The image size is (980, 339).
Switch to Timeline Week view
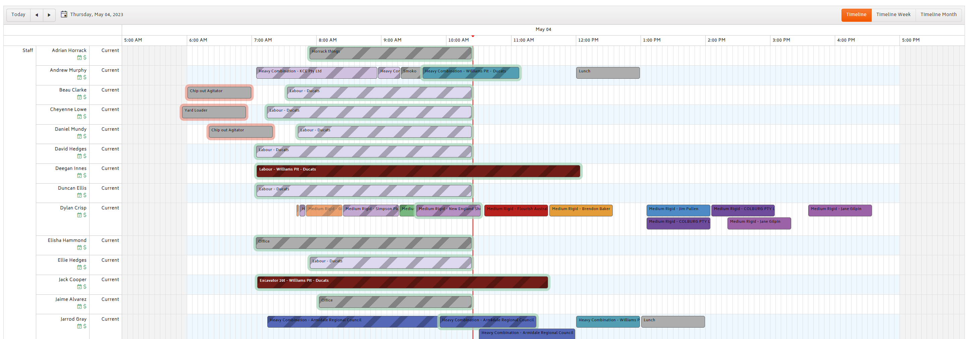point(893,15)
